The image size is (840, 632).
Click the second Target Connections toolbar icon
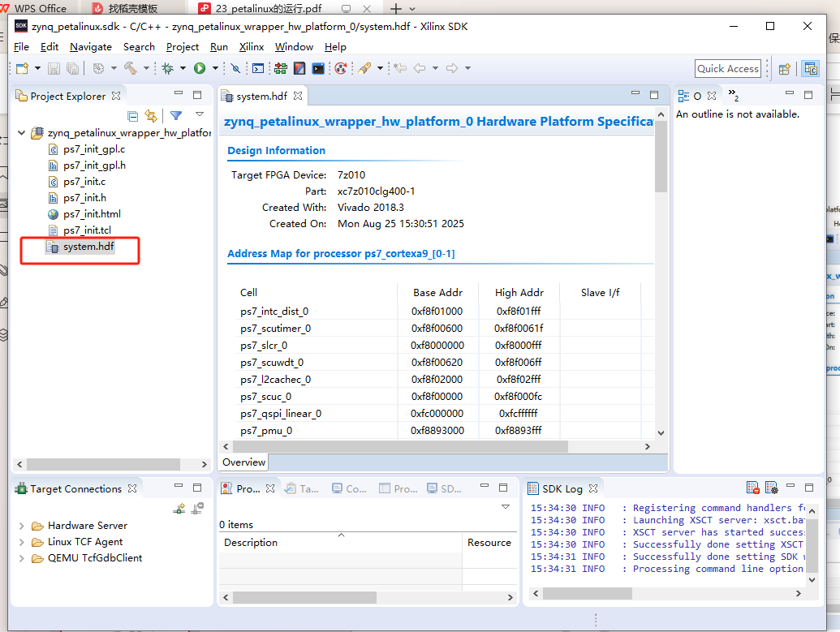click(x=198, y=509)
